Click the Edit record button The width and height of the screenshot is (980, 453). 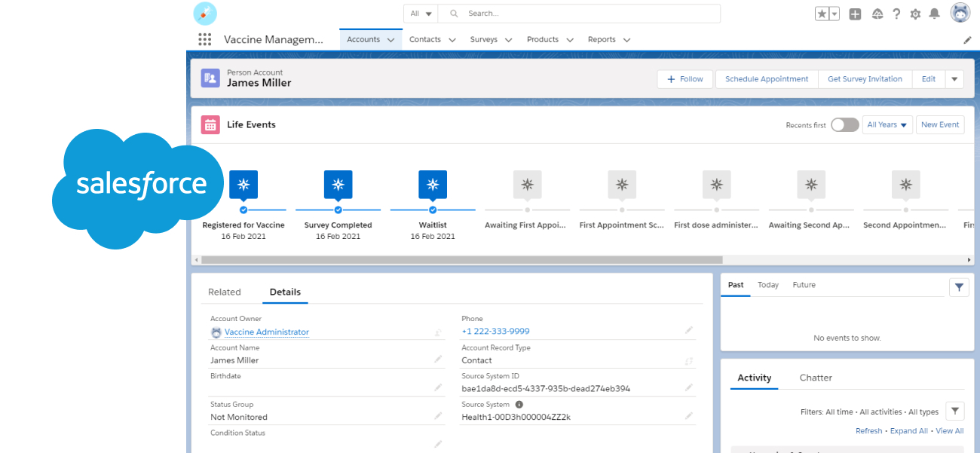tap(929, 79)
